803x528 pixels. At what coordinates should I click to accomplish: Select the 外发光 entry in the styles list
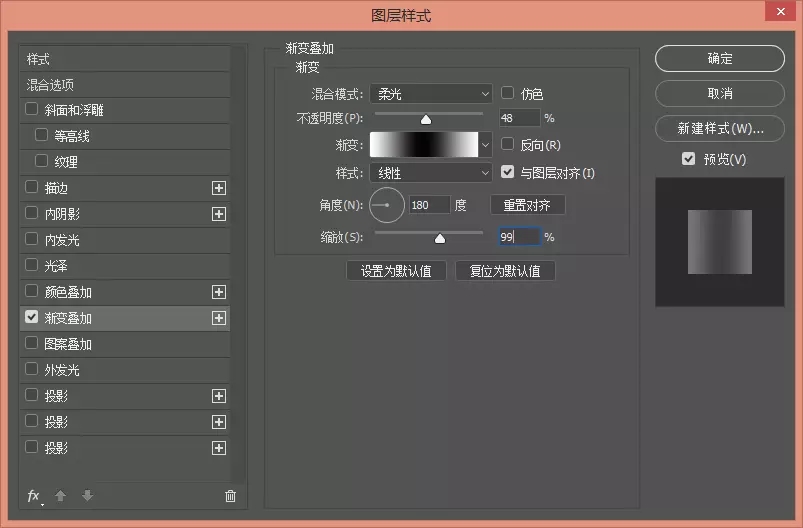(x=62, y=370)
